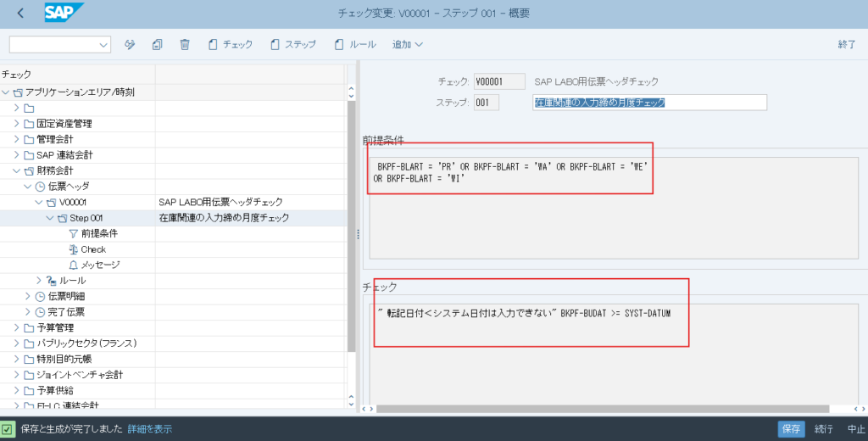Image resolution: width=868 pixels, height=441 pixels.
Task: Click the チェック field V00001
Action: coord(499,81)
